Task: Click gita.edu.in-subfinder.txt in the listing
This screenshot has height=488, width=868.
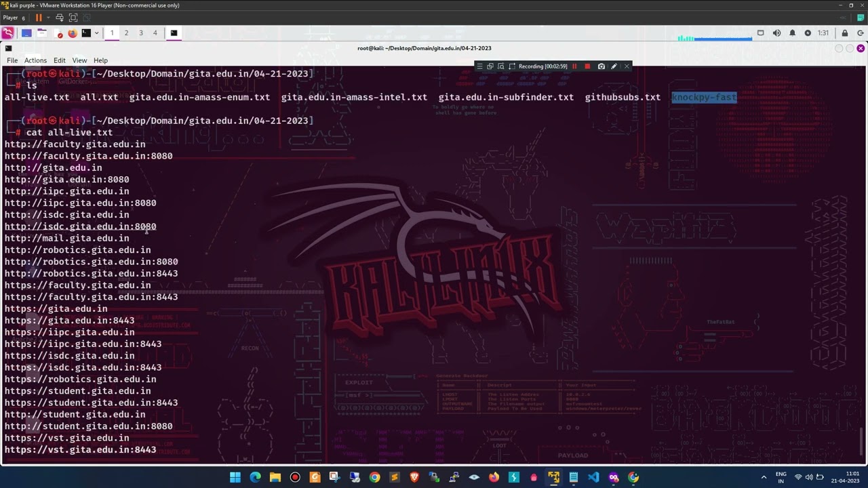Action: pos(506,97)
